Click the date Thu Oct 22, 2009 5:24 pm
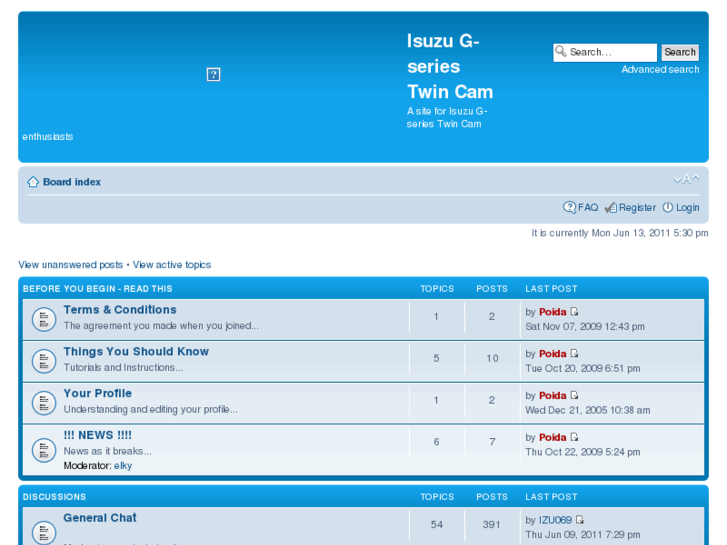This screenshot has width=727, height=545. pyautogui.click(x=582, y=452)
